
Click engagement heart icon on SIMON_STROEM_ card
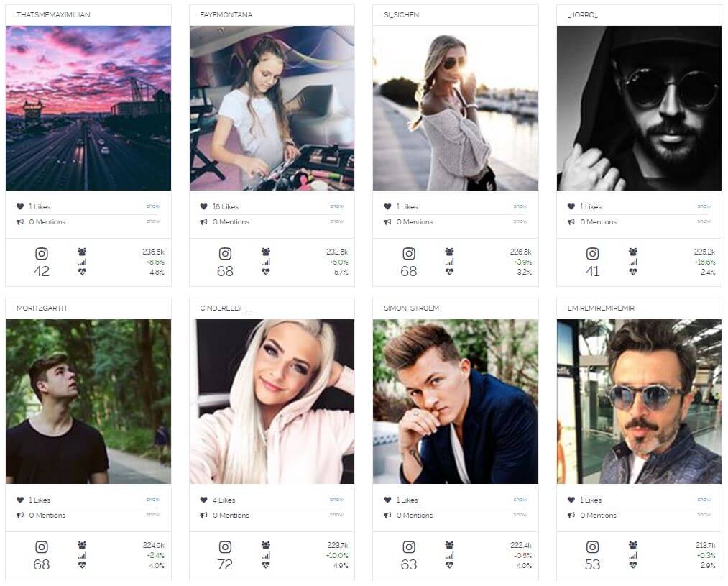449,566
